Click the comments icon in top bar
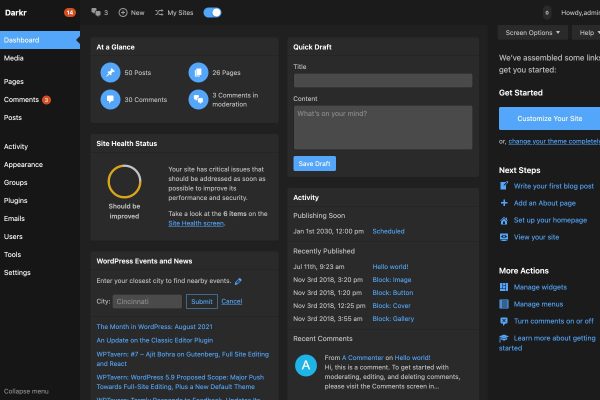This screenshot has height=400, width=600. tap(96, 13)
